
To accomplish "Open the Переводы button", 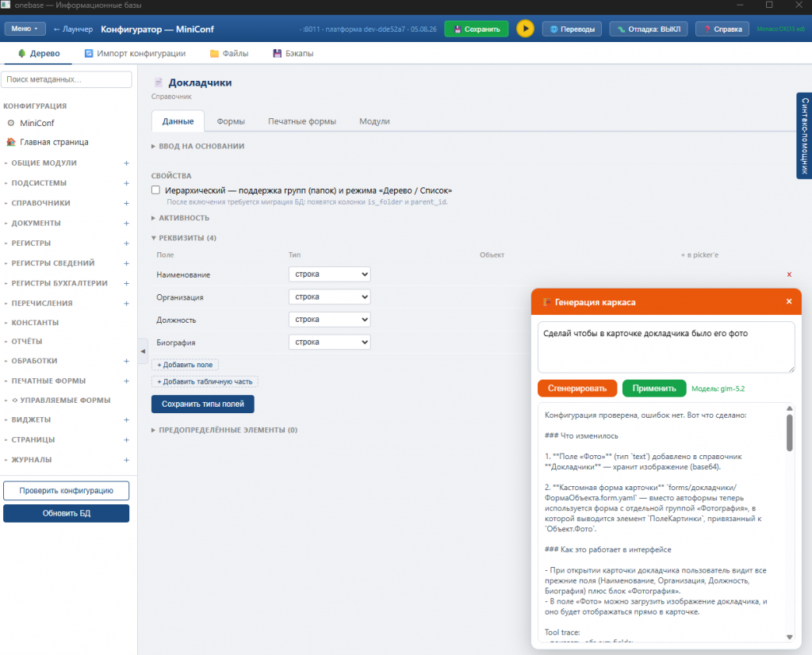I will pyautogui.click(x=573, y=29).
